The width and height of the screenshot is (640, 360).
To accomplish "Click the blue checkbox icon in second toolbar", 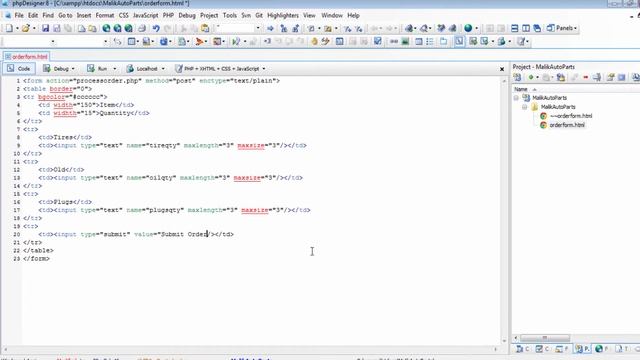I will pos(378,41).
